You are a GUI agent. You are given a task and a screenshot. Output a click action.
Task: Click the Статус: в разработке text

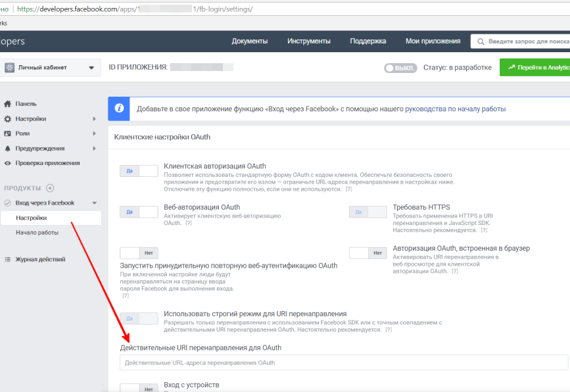coord(458,68)
